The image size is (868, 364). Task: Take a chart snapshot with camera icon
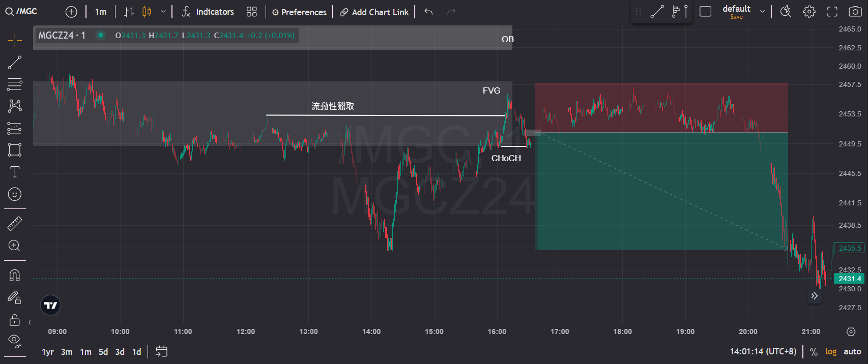click(855, 12)
